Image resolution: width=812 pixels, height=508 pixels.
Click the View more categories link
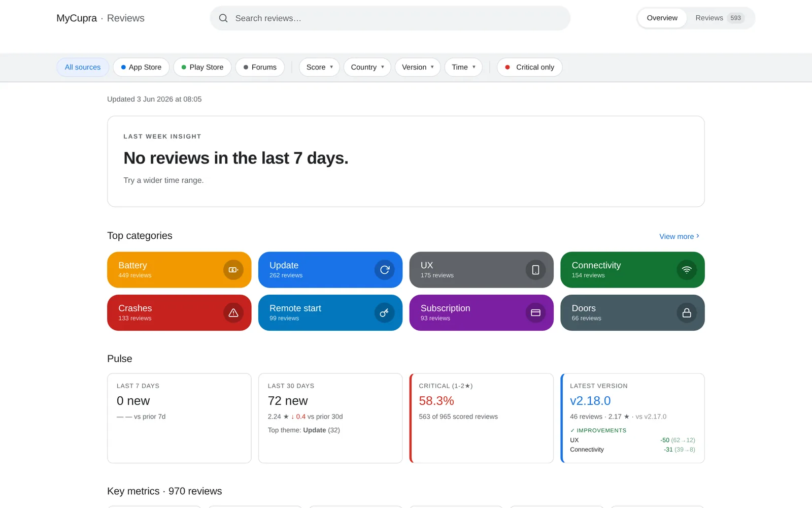click(679, 236)
